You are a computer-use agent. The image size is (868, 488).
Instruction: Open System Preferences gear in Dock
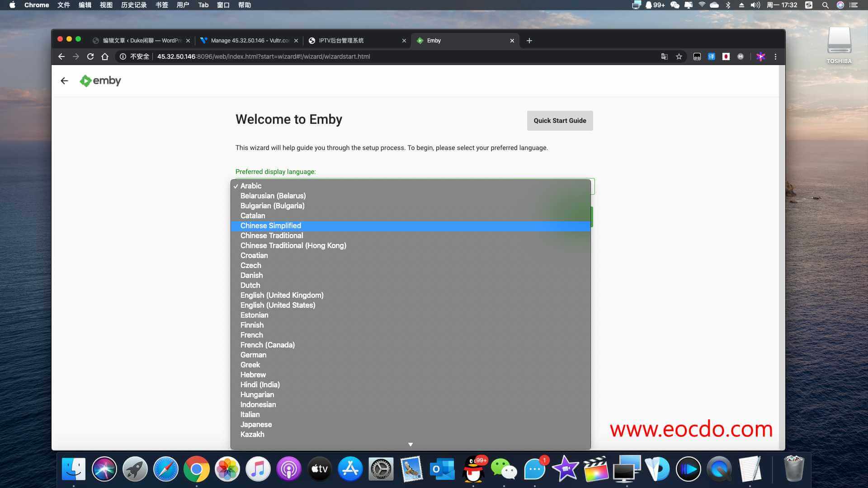pyautogui.click(x=381, y=469)
